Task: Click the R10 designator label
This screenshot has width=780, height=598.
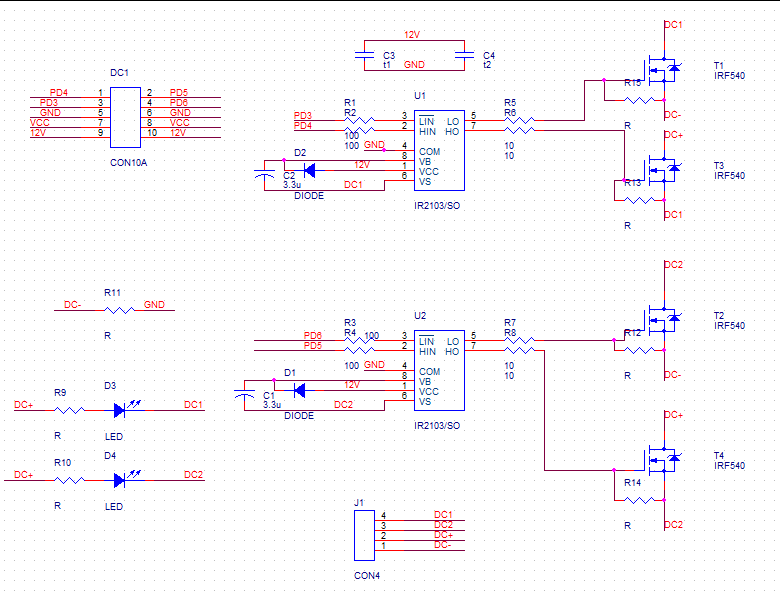Action: click(x=62, y=463)
